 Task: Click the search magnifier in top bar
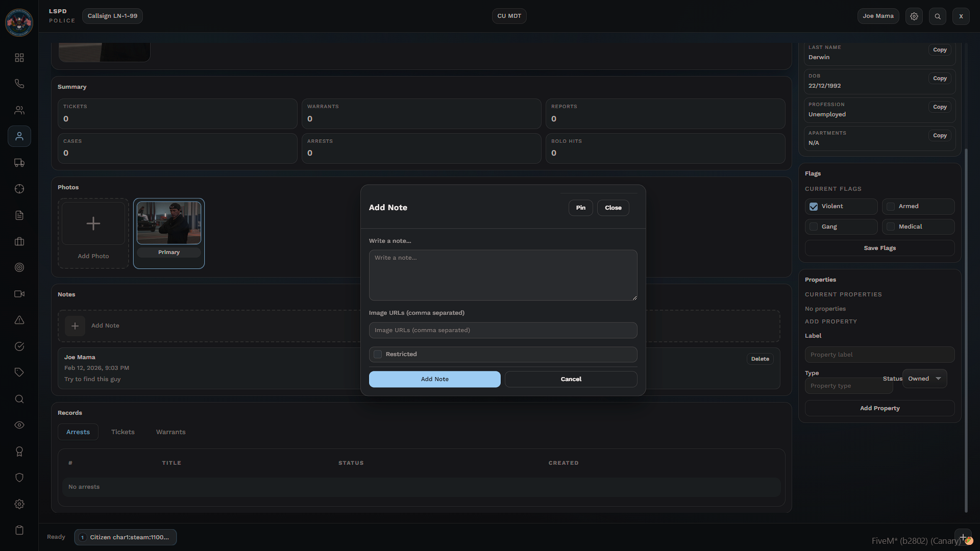[x=938, y=16]
